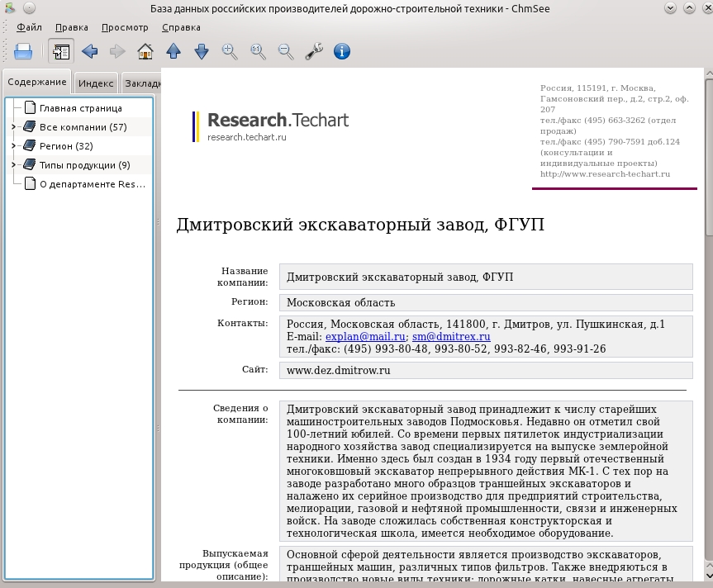This screenshot has width=713, height=588.
Task: Click the printer icon in toolbar
Action: 23,51
